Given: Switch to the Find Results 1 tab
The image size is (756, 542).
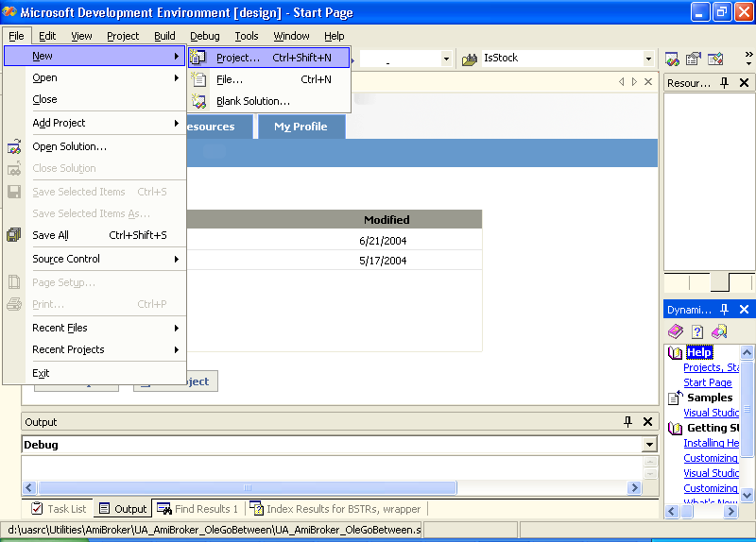Looking at the screenshot, I should 198,509.
